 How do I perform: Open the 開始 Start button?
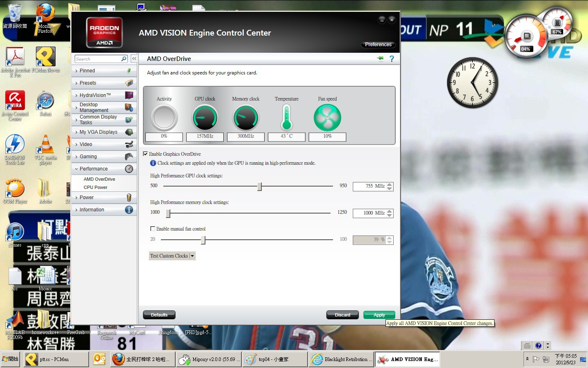(x=10, y=359)
